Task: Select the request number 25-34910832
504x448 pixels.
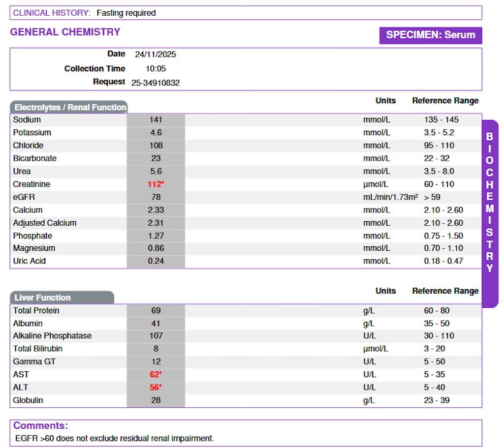Action: click(x=156, y=83)
